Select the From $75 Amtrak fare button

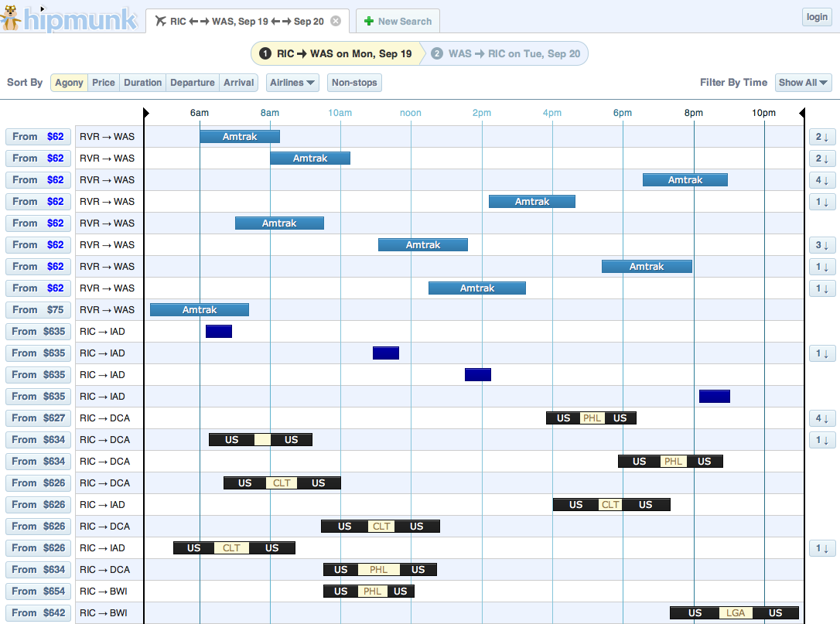(x=38, y=309)
